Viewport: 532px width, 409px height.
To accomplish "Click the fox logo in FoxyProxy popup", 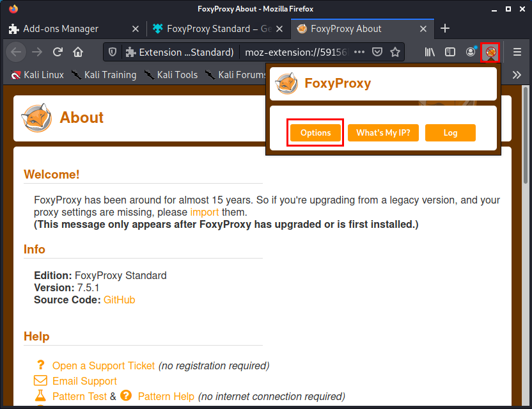I will 286,83.
